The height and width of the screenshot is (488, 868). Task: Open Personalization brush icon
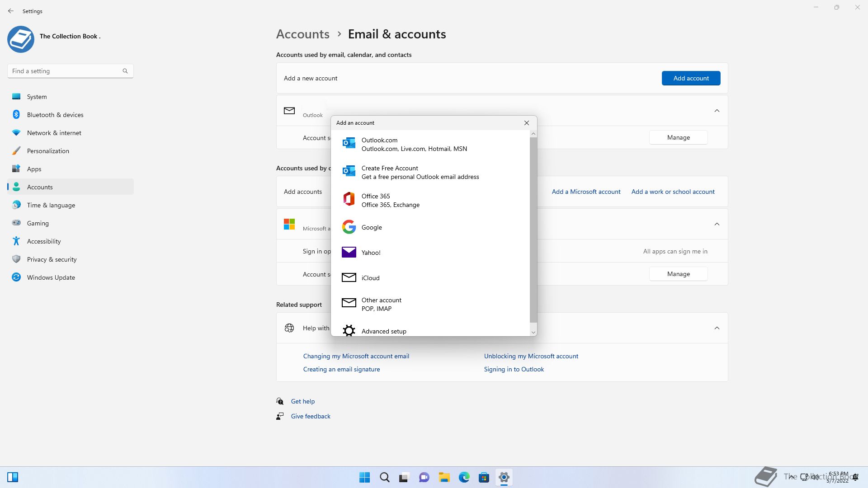[x=16, y=150]
